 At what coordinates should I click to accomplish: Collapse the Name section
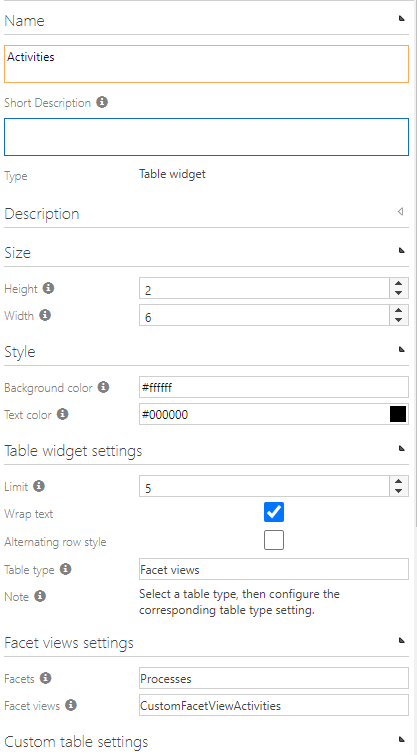tap(401, 18)
